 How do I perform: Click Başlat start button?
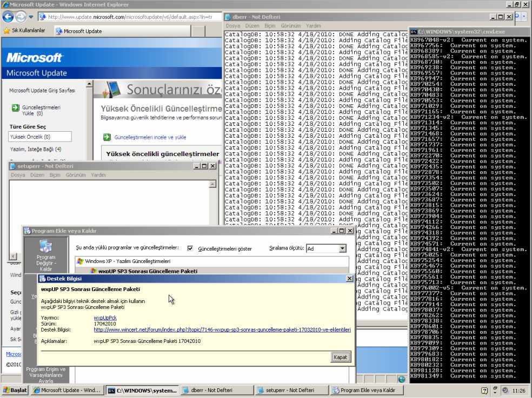pos(15,390)
